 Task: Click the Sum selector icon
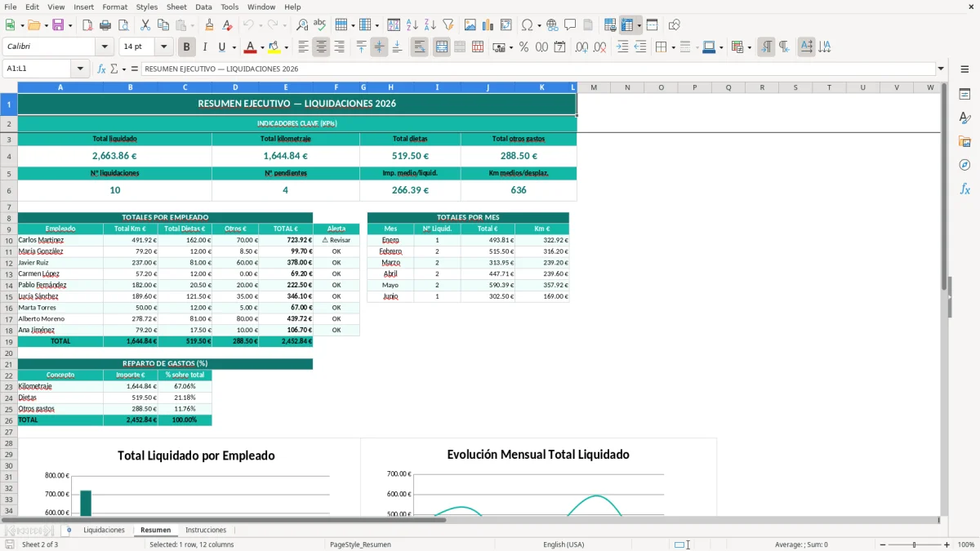114,69
